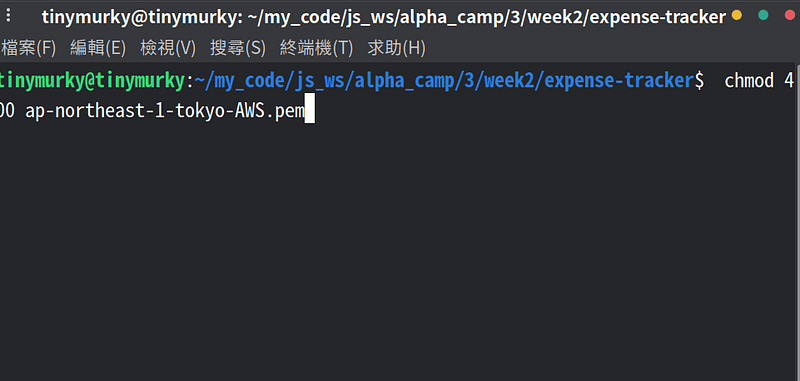Close the terminal with the red button
The height and width of the screenshot is (381, 800).
[x=790, y=15]
